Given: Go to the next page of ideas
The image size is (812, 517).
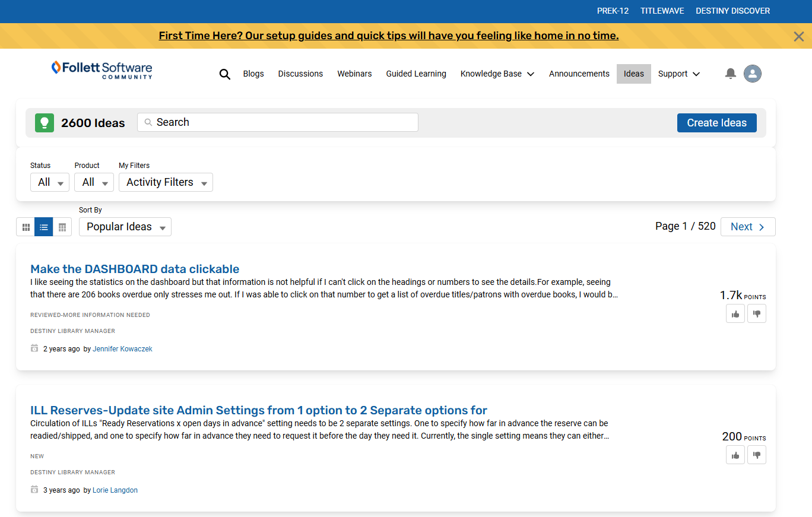Looking at the screenshot, I should coord(747,226).
